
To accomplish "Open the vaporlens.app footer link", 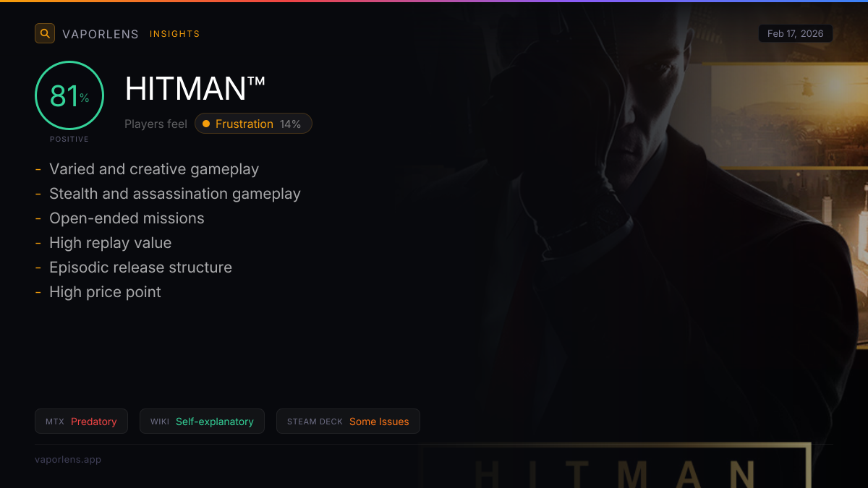I will tap(68, 459).
